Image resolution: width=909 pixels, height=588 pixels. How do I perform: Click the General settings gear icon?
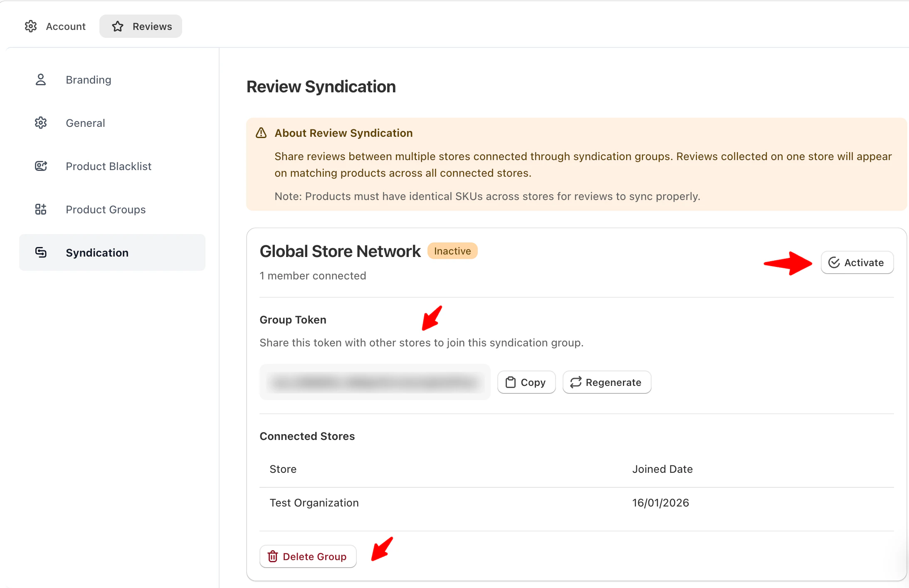41,123
